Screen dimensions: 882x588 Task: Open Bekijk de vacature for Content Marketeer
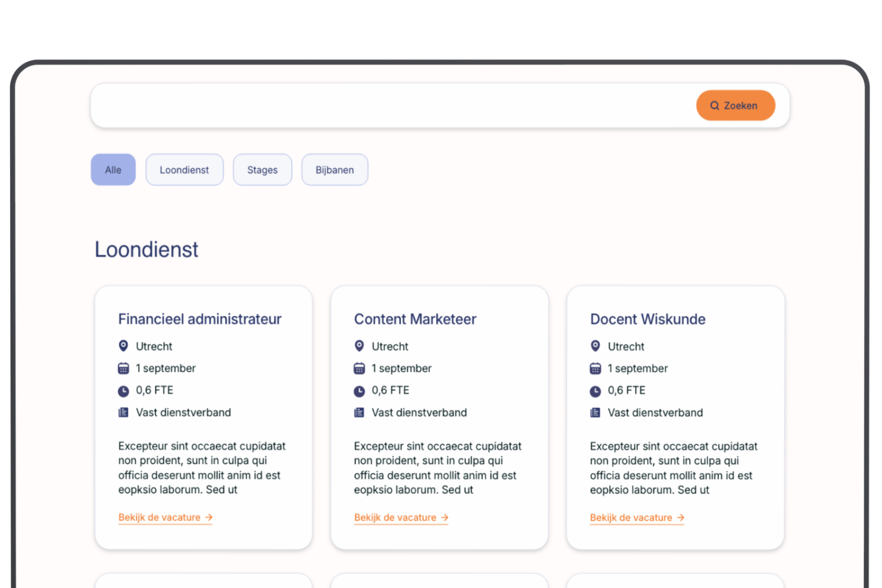[x=401, y=517]
